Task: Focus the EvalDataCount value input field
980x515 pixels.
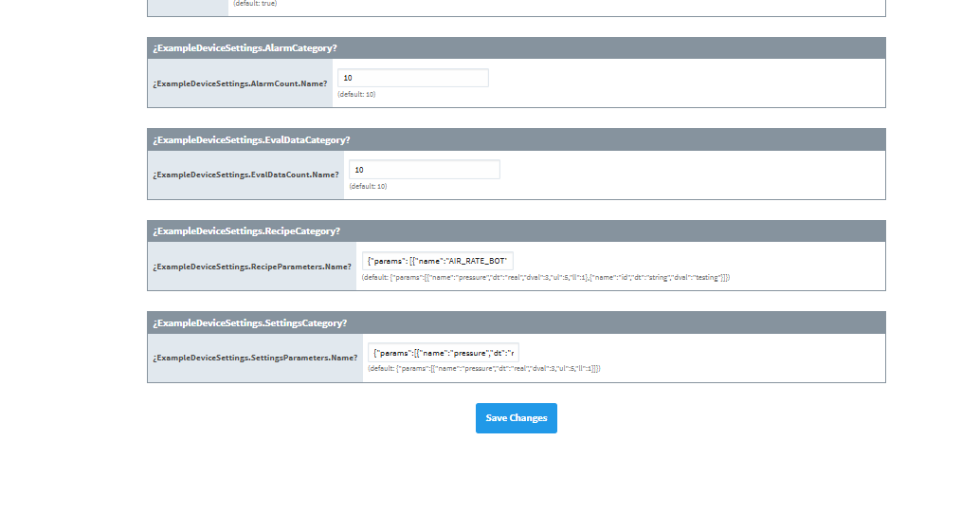Action: 425,170
